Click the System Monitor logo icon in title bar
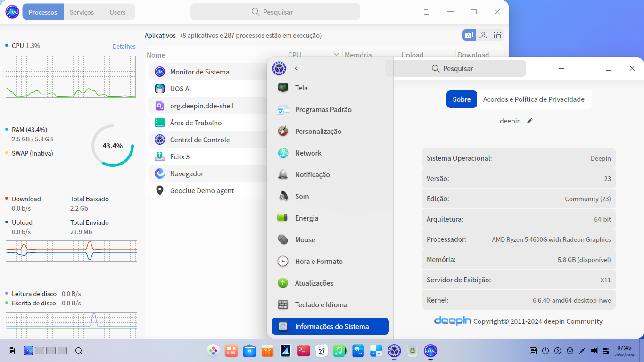Viewport: 644px width, 362px height. click(x=12, y=12)
